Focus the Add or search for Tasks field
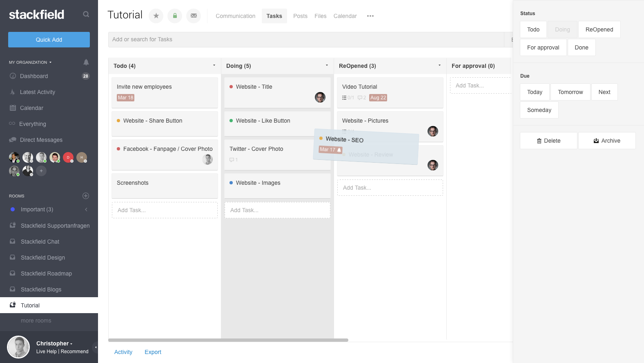The width and height of the screenshot is (644, 363). 306,40
